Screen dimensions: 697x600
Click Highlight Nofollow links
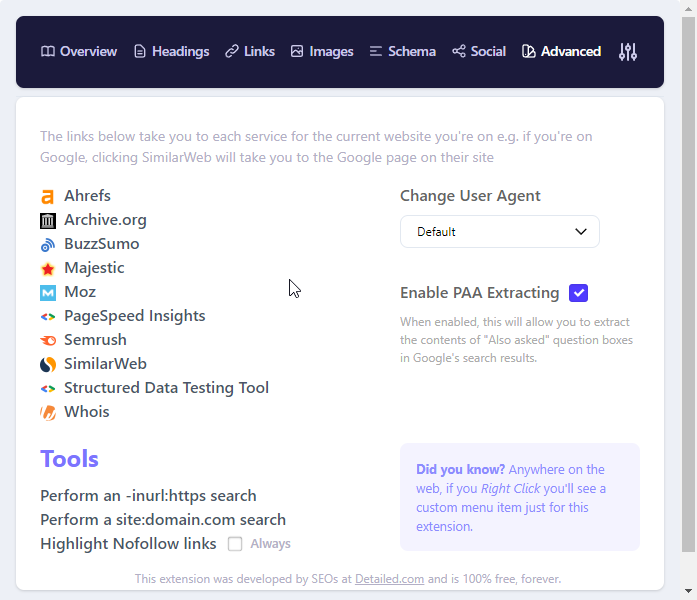tap(128, 544)
